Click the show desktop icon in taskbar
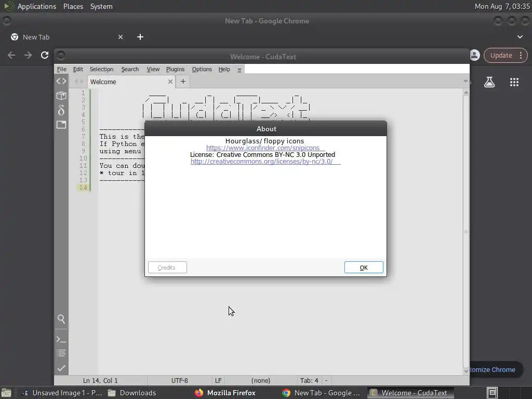Screen dimensions: 532x399 coord(6,393)
